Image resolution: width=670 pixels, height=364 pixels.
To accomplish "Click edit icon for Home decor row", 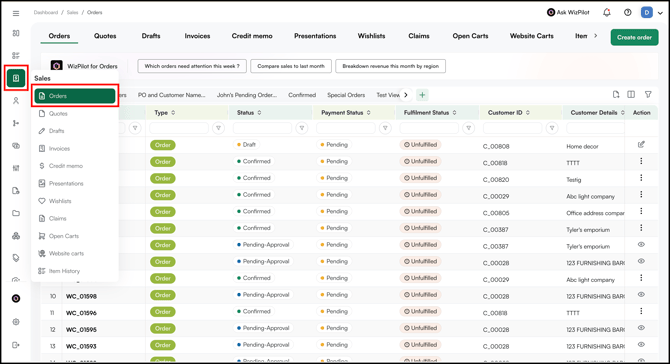I will [x=641, y=144].
